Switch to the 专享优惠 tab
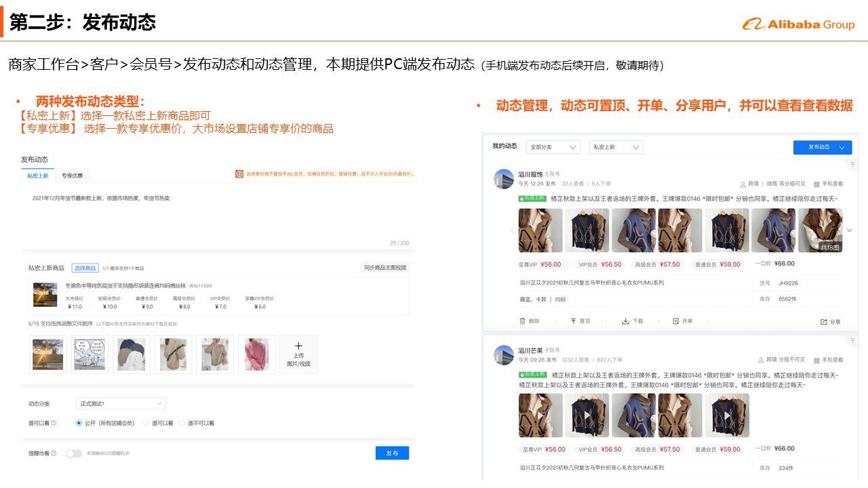868x488 pixels. pyautogui.click(x=72, y=176)
